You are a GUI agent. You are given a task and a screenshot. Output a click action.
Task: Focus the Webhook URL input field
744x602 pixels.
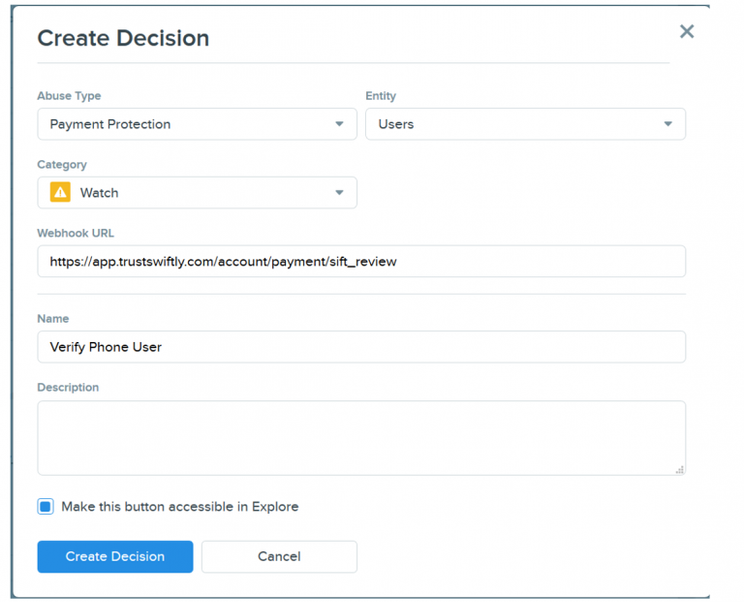coord(361,262)
